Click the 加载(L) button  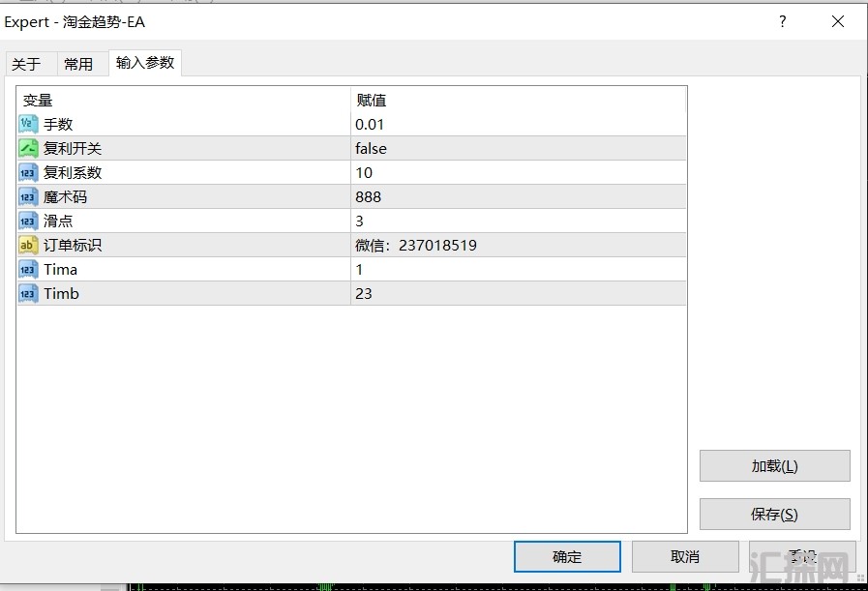774,465
